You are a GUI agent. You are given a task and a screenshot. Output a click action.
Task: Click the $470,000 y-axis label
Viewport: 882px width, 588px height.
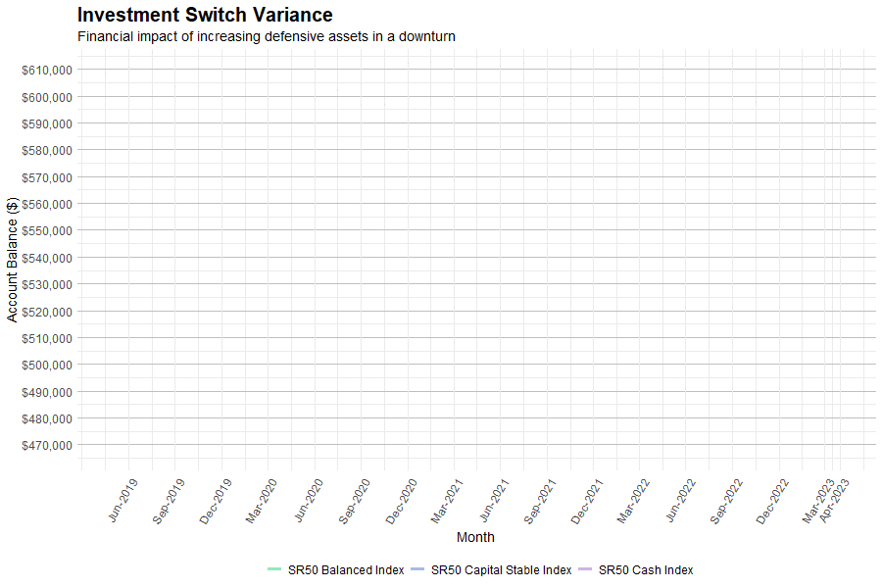[46, 445]
